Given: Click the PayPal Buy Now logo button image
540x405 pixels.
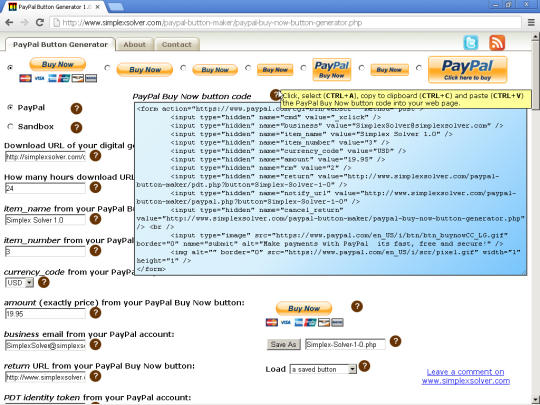Looking at the screenshot, I should tap(331, 70).
